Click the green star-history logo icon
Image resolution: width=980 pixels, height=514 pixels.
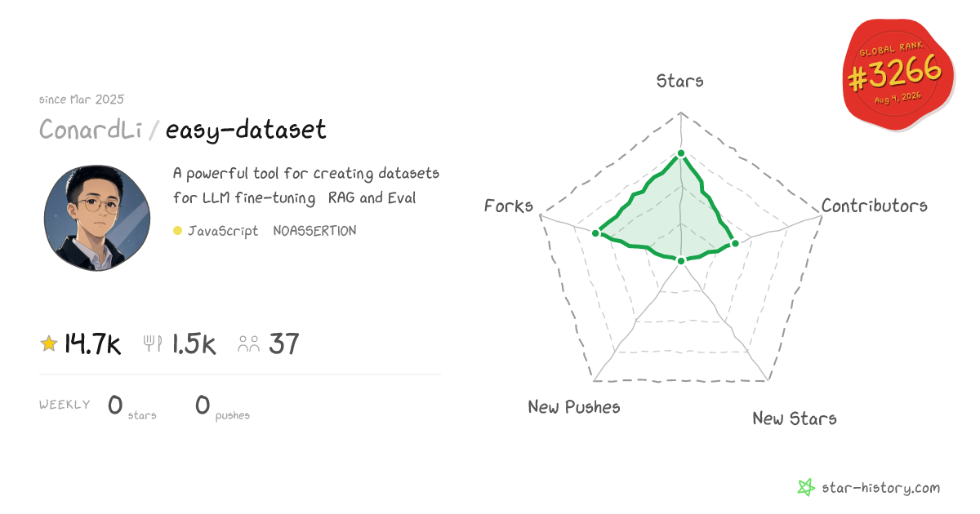click(806, 488)
